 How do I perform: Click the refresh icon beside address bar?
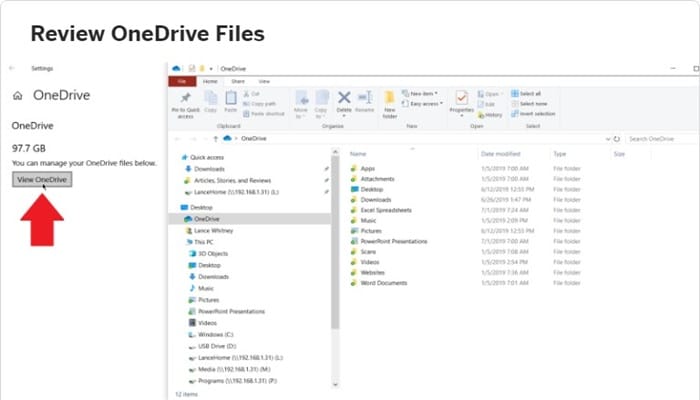[617, 139]
